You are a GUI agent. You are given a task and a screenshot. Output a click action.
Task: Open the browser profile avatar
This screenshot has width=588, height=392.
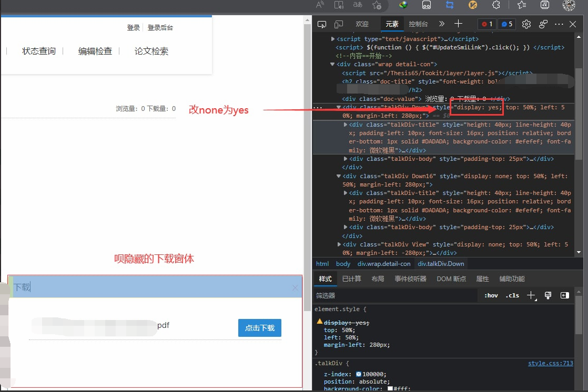click(569, 5)
